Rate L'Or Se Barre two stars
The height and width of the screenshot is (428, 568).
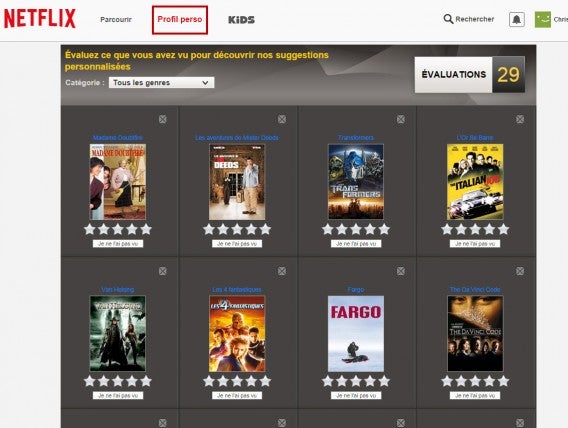click(461, 229)
